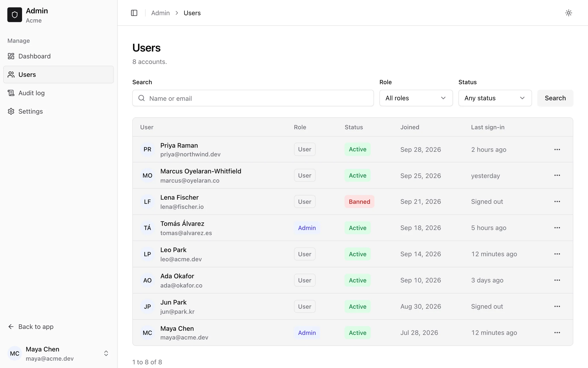Viewport: 588px width, 368px height.
Task: Click the Users breadcrumb
Action: pos(192,13)
